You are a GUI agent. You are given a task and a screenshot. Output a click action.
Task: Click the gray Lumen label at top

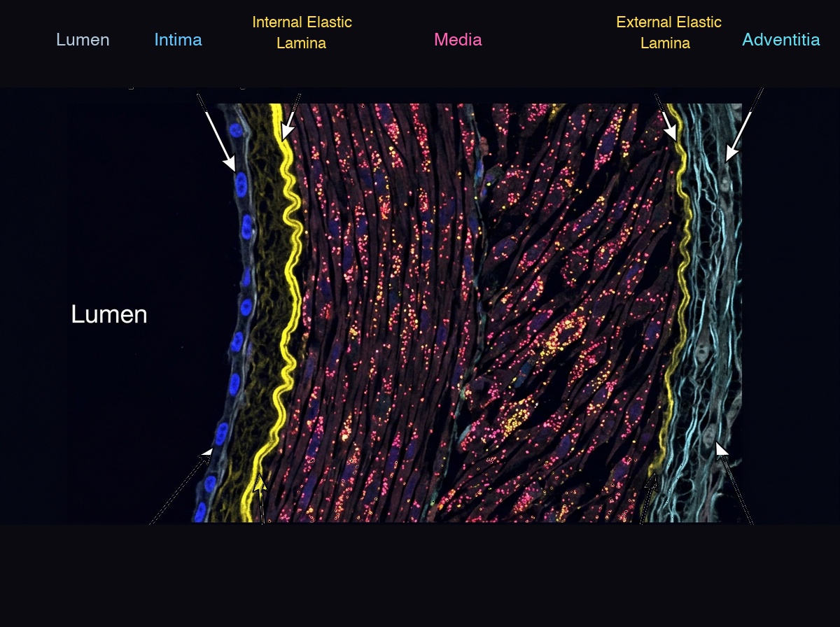pyautogui.click(x=83, y=40)
